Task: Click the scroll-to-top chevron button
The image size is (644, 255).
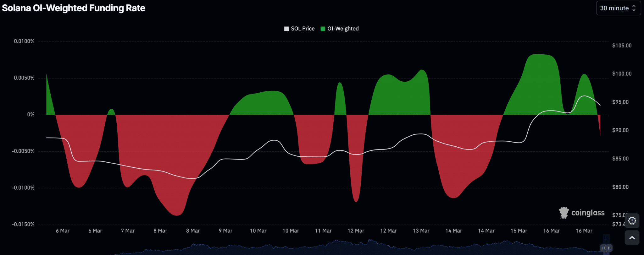Action: (632, 238)
